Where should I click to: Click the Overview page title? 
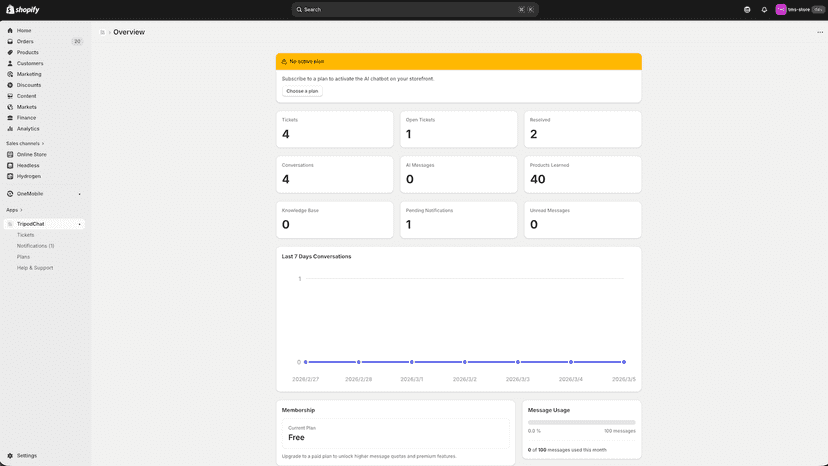(x=129, y=32)
